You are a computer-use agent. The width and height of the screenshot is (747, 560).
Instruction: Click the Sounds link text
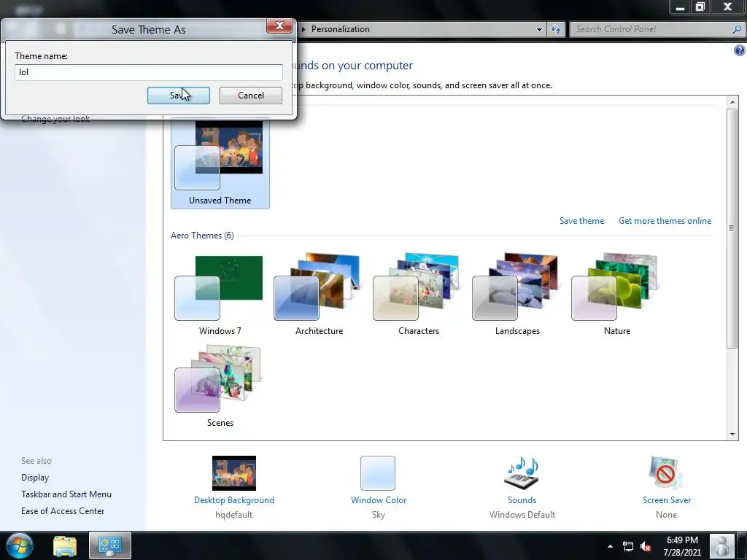coord(522,500)
